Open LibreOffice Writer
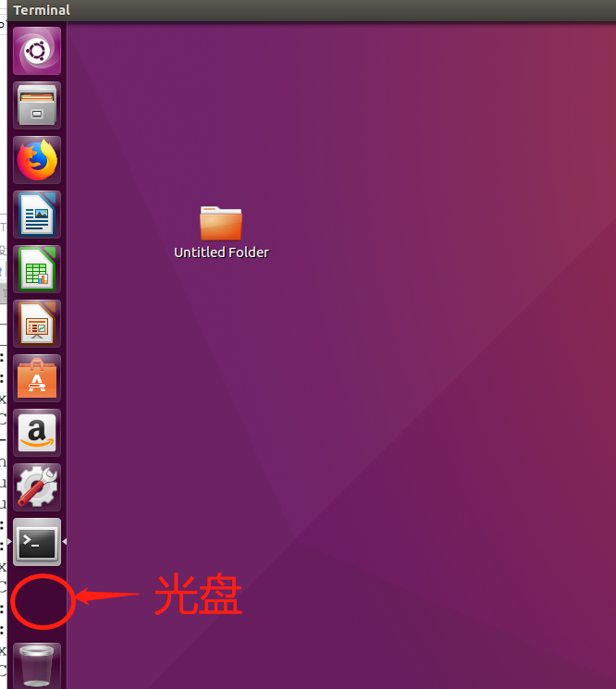This screenshot has width=616, height=689. coord(37,215)
